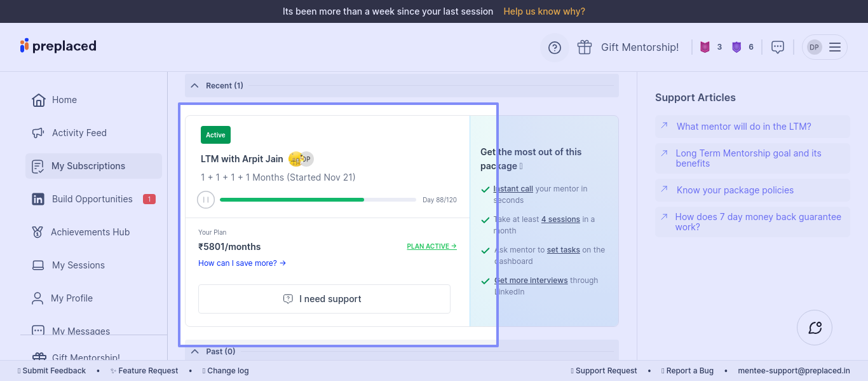Click arrow icon beside 'Know your package policies'
Image resolution: width=868 pixels, height=381 pixels.
click(664, 189)
